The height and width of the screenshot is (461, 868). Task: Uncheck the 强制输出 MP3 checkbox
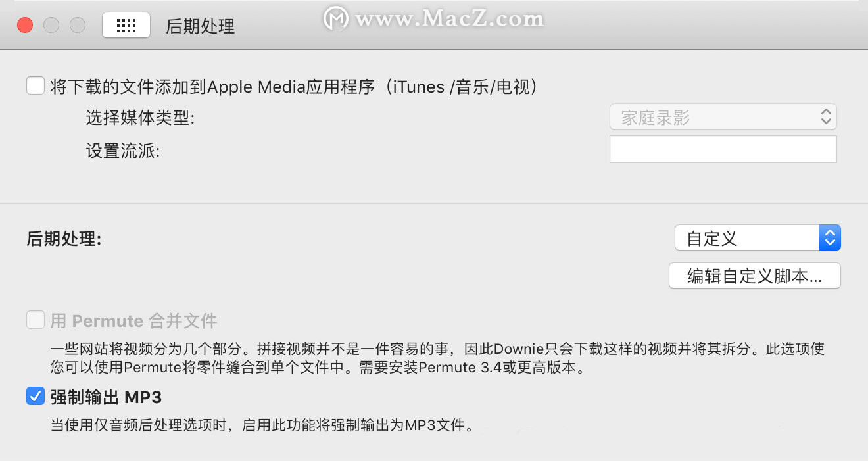point(36,397)
